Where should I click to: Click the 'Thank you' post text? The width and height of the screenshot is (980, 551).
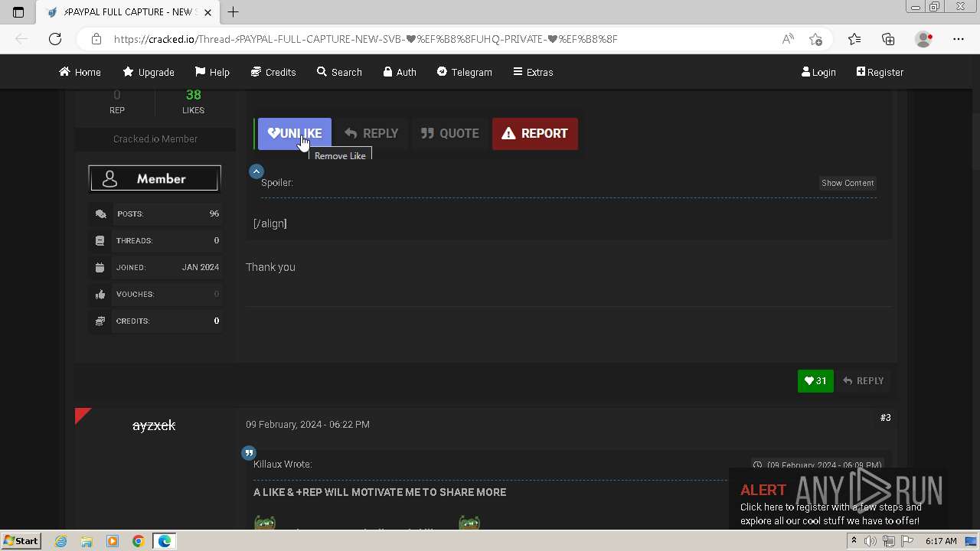(270, 267)
